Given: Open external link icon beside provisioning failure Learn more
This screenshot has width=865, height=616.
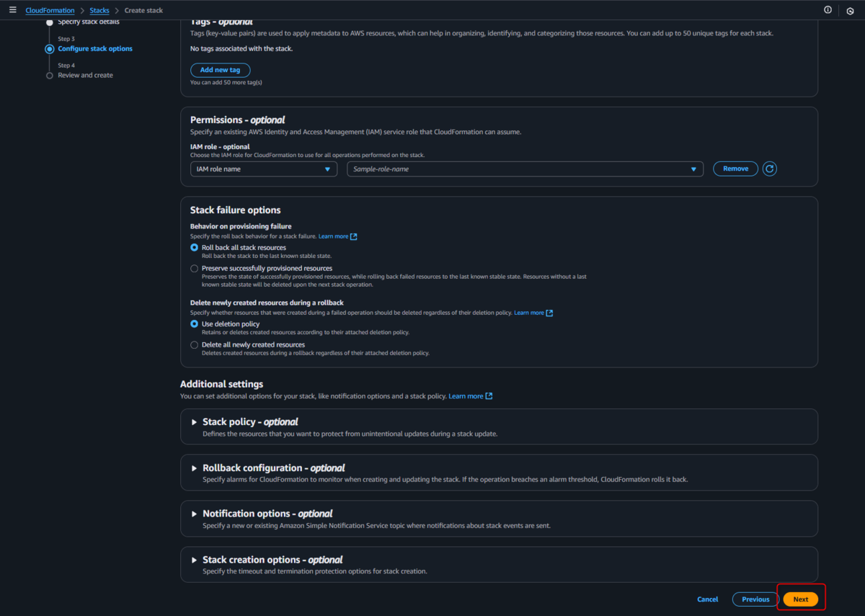Looking at the screenshot, I should (x=354, y=236).
